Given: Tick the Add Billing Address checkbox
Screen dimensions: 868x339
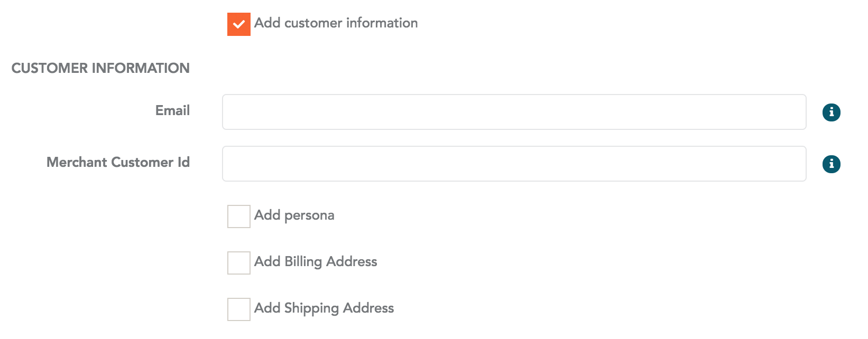Looking at the screenshot, I should pyautogui.click(x=239, y=263).
